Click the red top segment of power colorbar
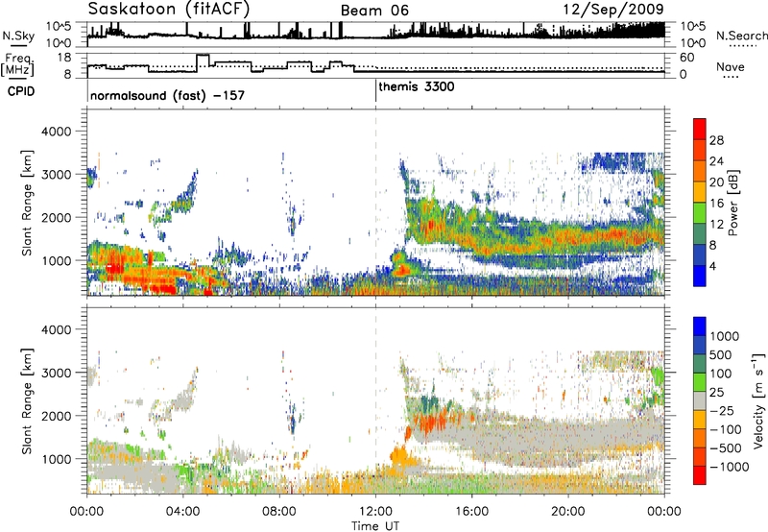The image size is (768, 532). click(700, 129)
